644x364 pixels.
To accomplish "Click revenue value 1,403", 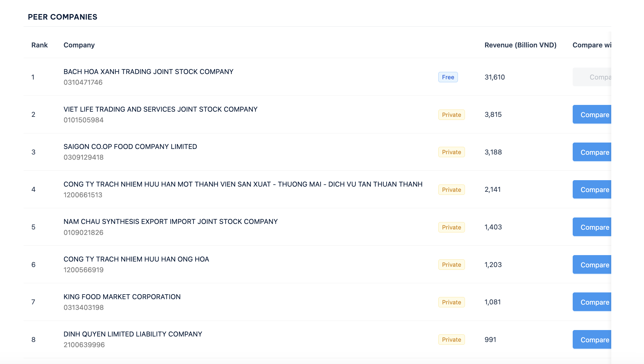I will 493,227.
